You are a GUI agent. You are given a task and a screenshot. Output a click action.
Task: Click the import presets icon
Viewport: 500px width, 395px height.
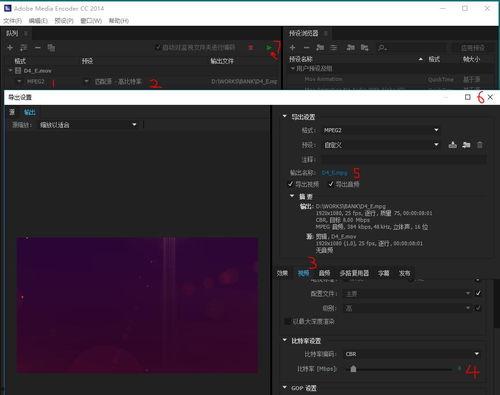tap(350, 47)
